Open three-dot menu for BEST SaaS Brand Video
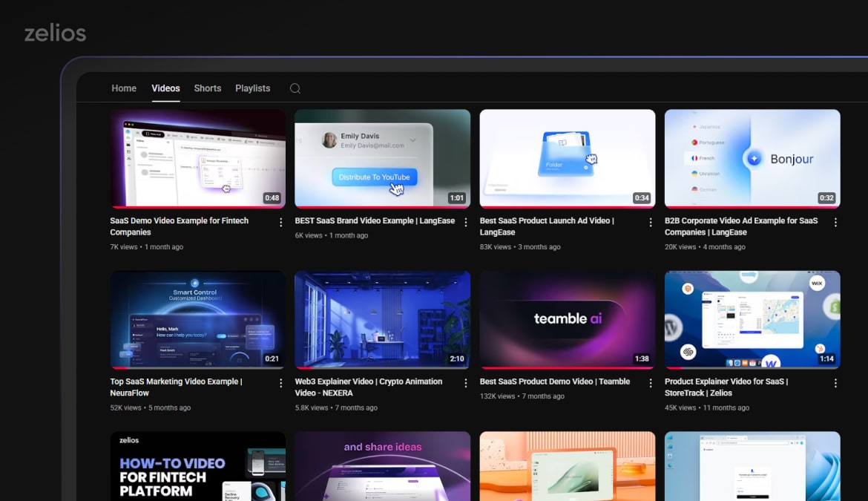This screenshot has width=868, height=501. (x=466, y=222)
